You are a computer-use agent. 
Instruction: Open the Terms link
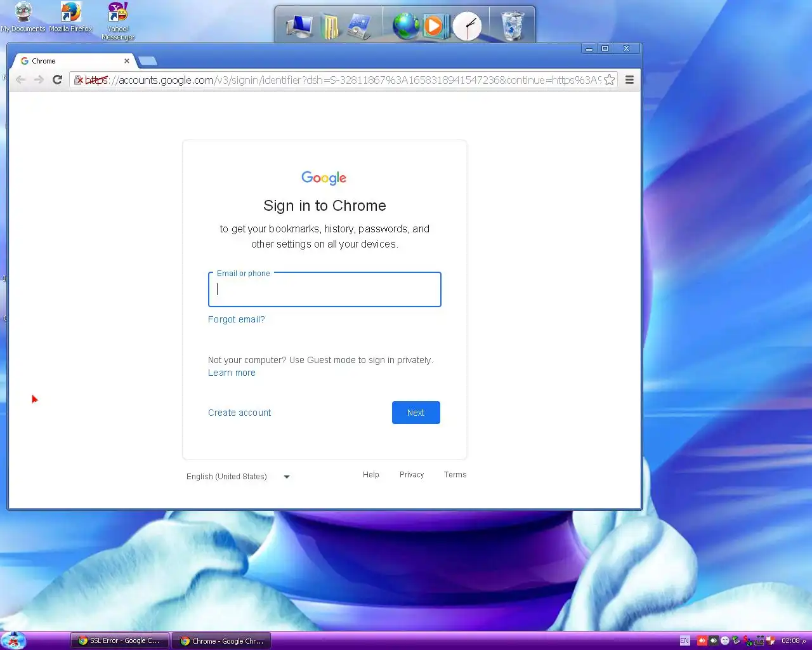tap(455, 475)
